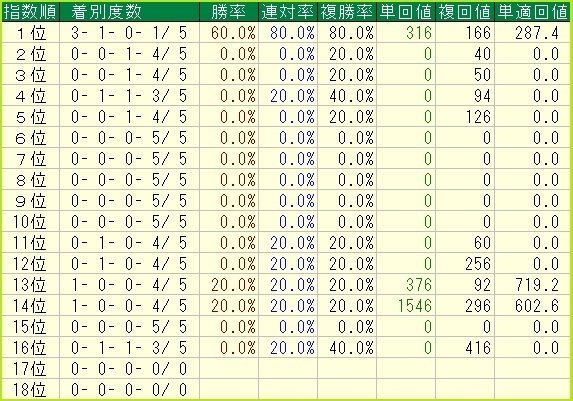573x401 pixels.
Task: Select the 16位 row label
Action: (30, 348)
